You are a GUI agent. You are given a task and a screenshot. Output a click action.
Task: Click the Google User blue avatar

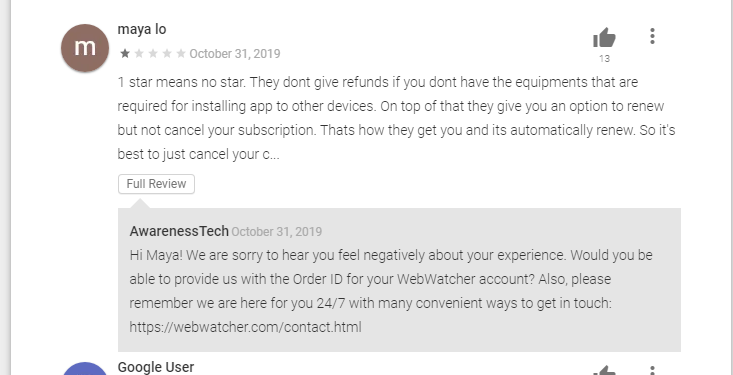coord(85,368)
